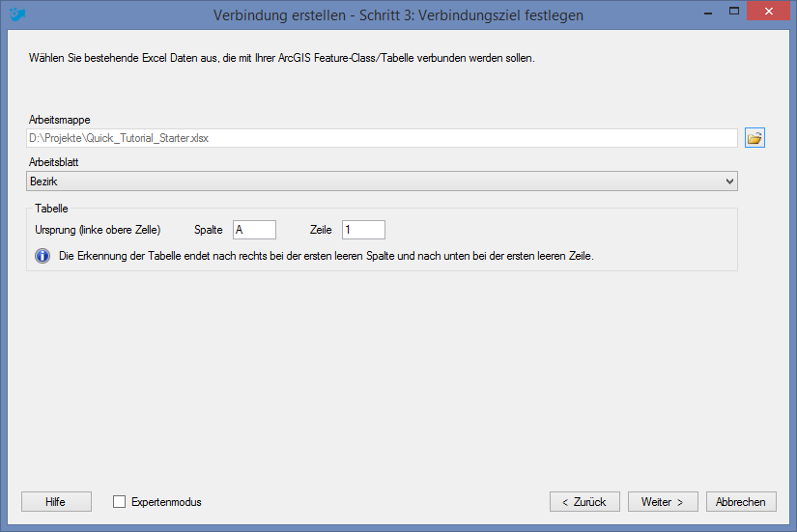Click the info text about Erkennung der Tabelle
797x532 pixels.
tap(327, 256)
